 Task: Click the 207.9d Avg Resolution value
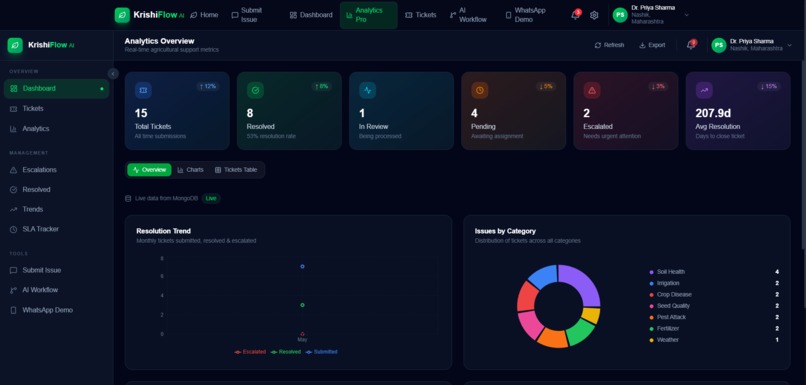713,113
